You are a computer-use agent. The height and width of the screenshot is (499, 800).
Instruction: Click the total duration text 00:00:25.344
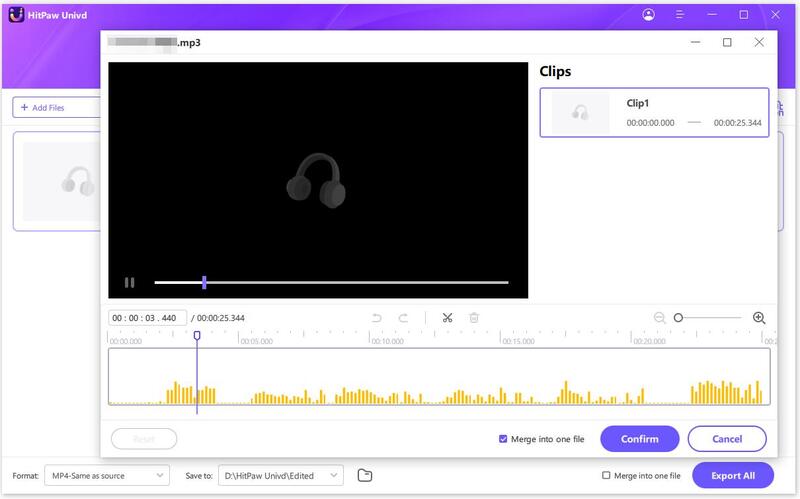tap(220, 318)
